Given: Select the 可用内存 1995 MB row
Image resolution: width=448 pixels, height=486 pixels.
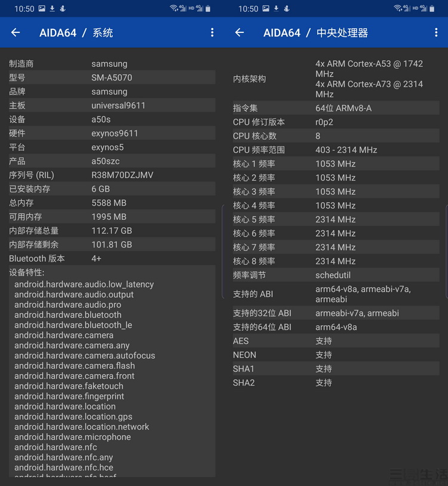Looking at the screenshot, I should point(112,217).
